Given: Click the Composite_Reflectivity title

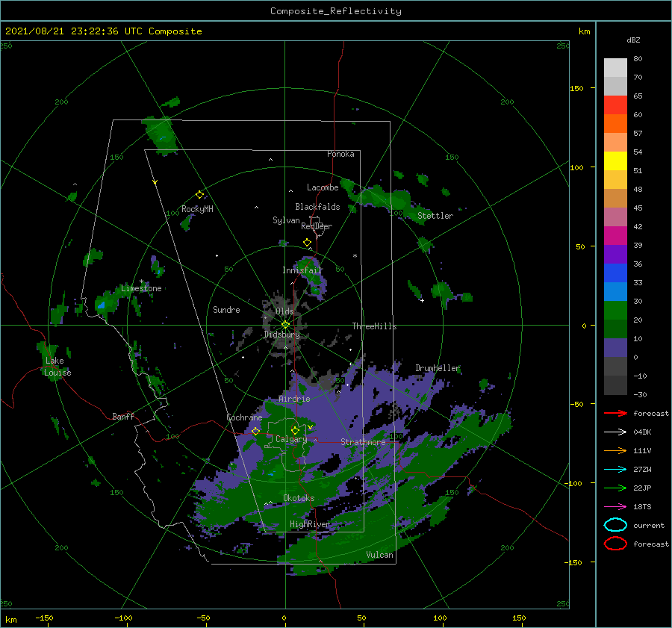Looking at the screenshot, I should coord(336,11).
